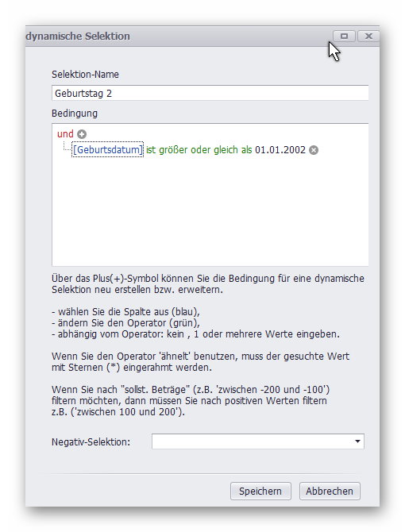The height and width of the screenshot is (532, 405).
Task: Select the [Geburtsdatum] column field
Action: pyautogui.click(x=108, y=149)
